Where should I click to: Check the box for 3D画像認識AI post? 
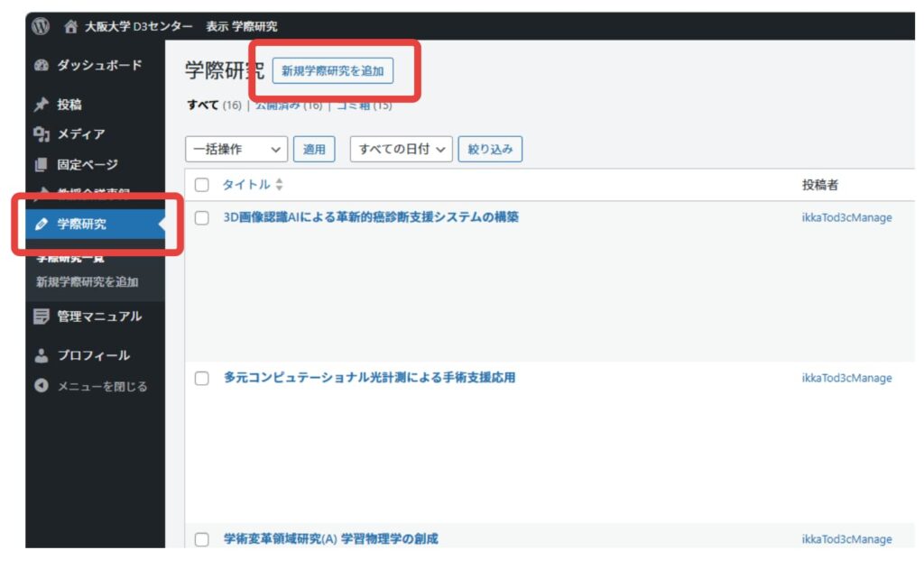click(202, 218)
